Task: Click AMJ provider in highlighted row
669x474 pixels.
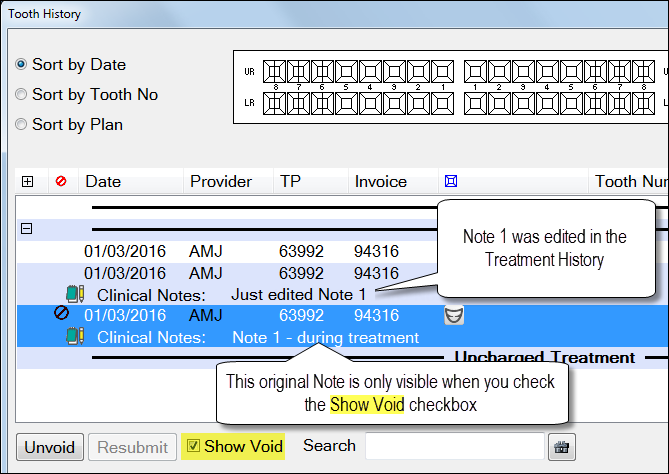Action: pos(206,315)
